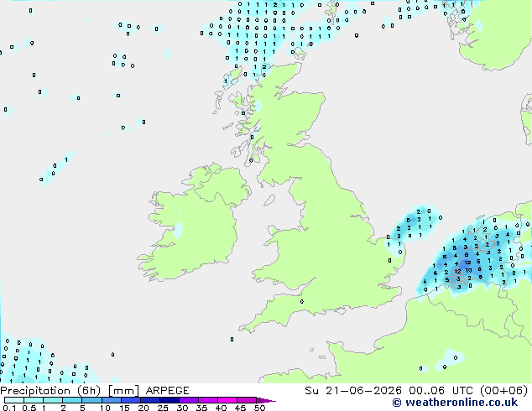The height and width of the screenshot is (411, 532).
Task: Pick the 45–50 mm legend color swatch
Action: 247,400
